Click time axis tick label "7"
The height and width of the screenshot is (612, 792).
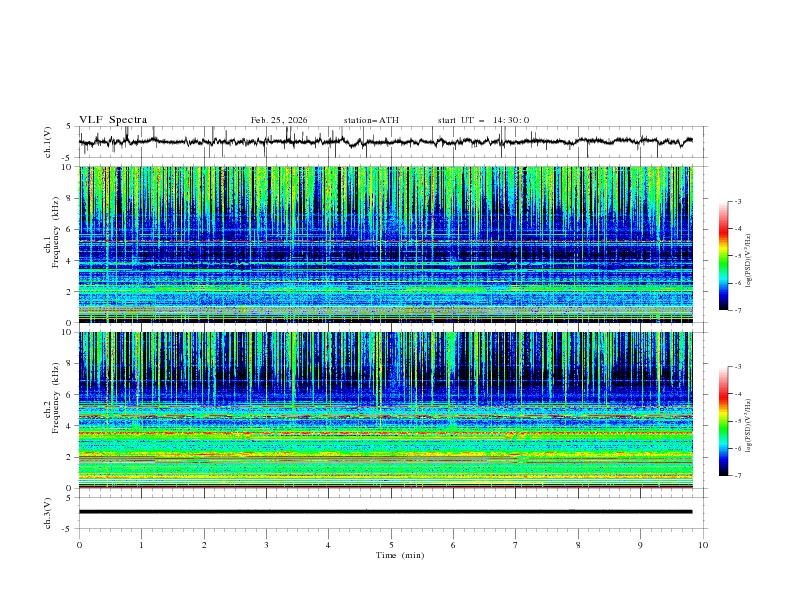click(516, 545)
